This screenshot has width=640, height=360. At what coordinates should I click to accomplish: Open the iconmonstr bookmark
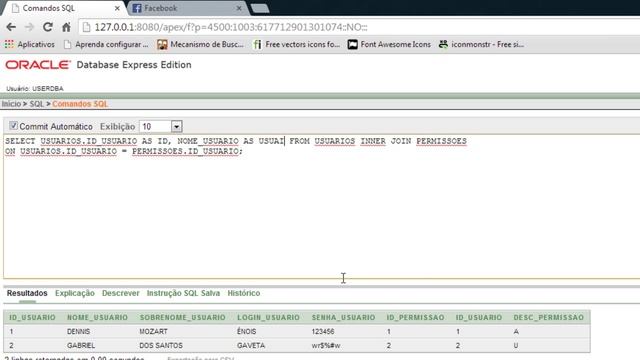[x=481, y=44]
